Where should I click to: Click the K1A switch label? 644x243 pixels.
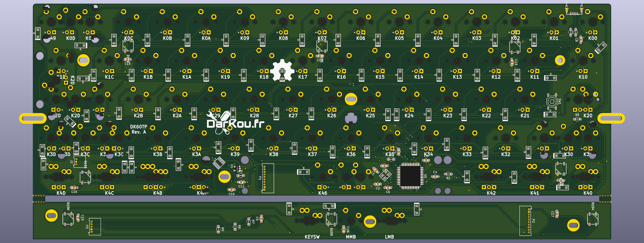click(x=187, y=77)
